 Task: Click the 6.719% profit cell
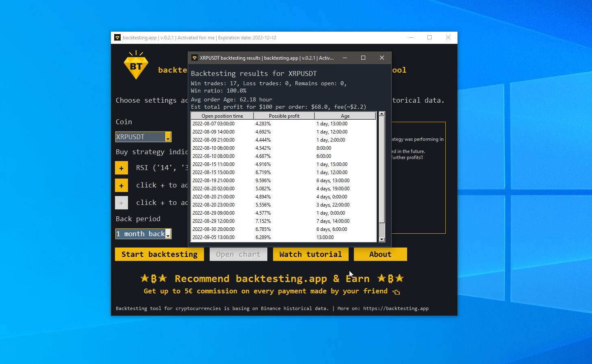point(263,172)
